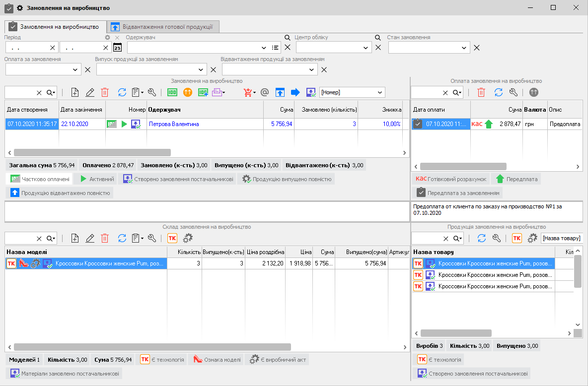
Task: Click 'Продукцію відвантажено повністю' legend button
Action: 60,193
